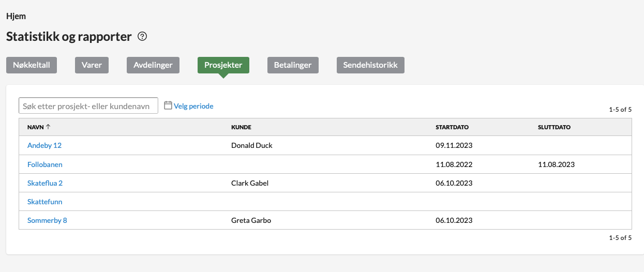Screen dimensions: 644x272
Task: Focus the project or customer search field
Action: [88, 105]
